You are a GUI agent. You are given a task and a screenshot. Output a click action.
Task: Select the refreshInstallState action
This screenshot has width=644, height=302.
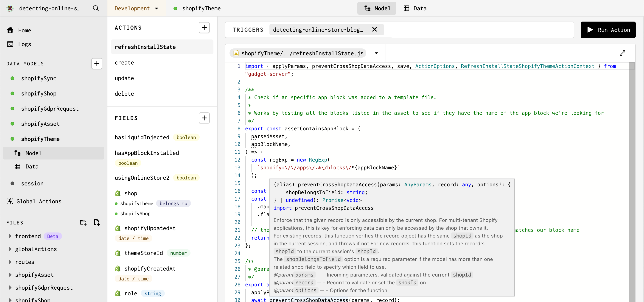162,47
